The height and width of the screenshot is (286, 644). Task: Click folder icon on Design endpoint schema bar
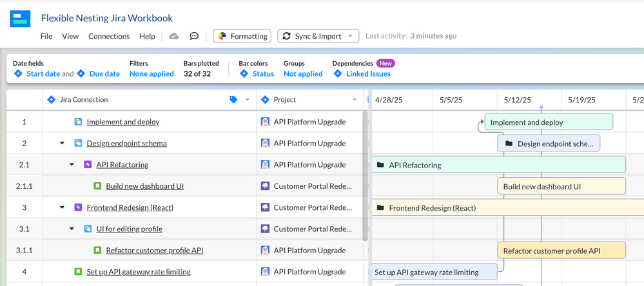click(509, 144)
